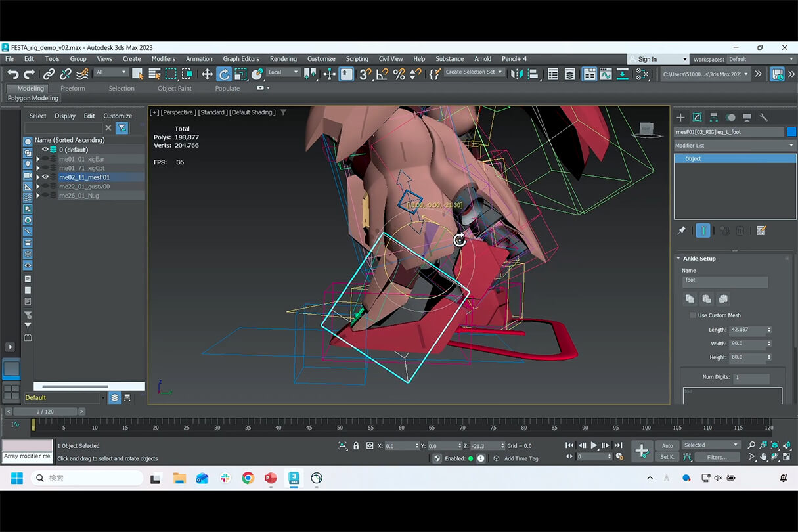Open the selection filter All dropdown

(111, 72)
